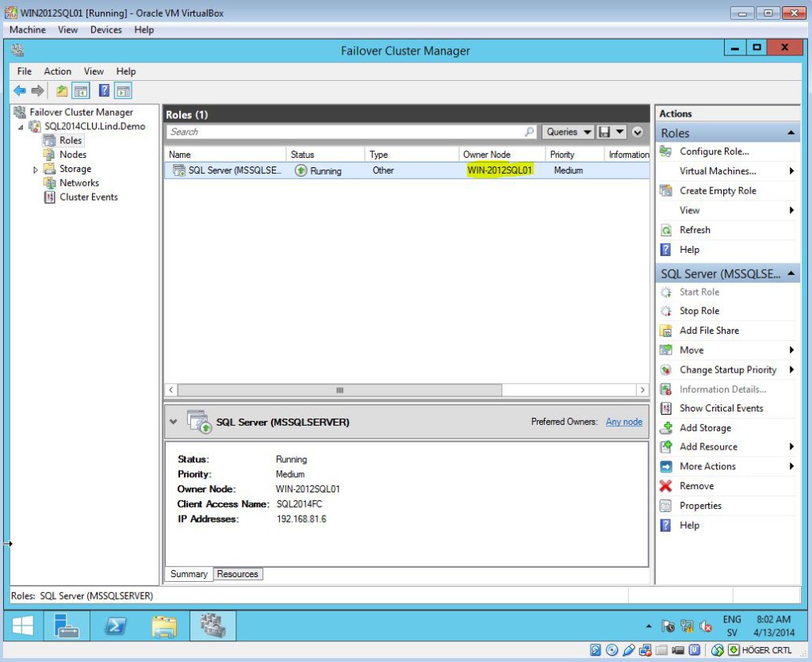This screenshot has width=812, height=662.
Task: Open Server Manager from the taskbar
Action: pyautogui.click(x=66, y=626)
